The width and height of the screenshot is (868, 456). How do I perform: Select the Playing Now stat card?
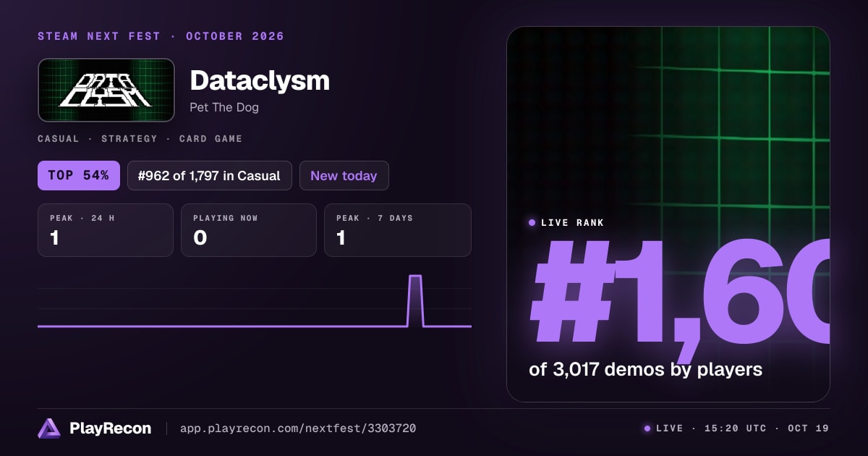point(249,230)
